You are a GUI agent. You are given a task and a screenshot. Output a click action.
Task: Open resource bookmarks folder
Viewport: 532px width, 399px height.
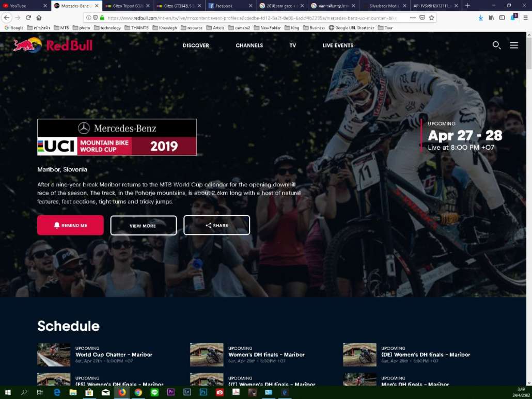tap(191, 28)
